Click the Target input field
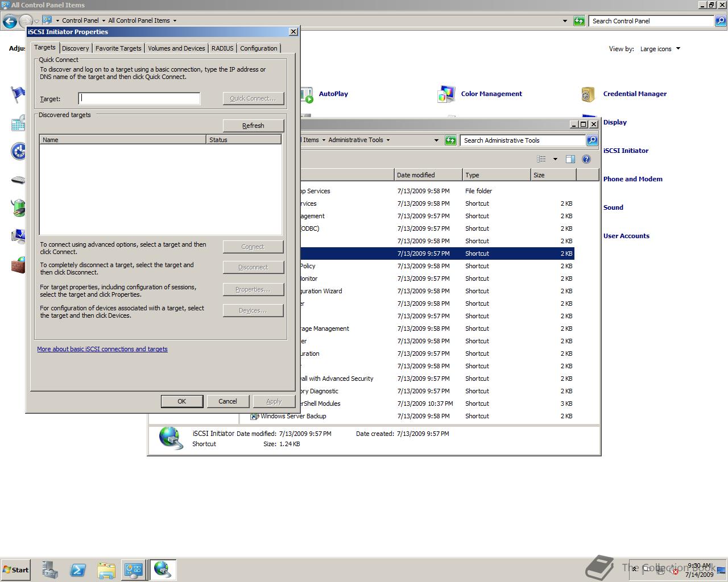The image size is (728, 582). (139, 98)
